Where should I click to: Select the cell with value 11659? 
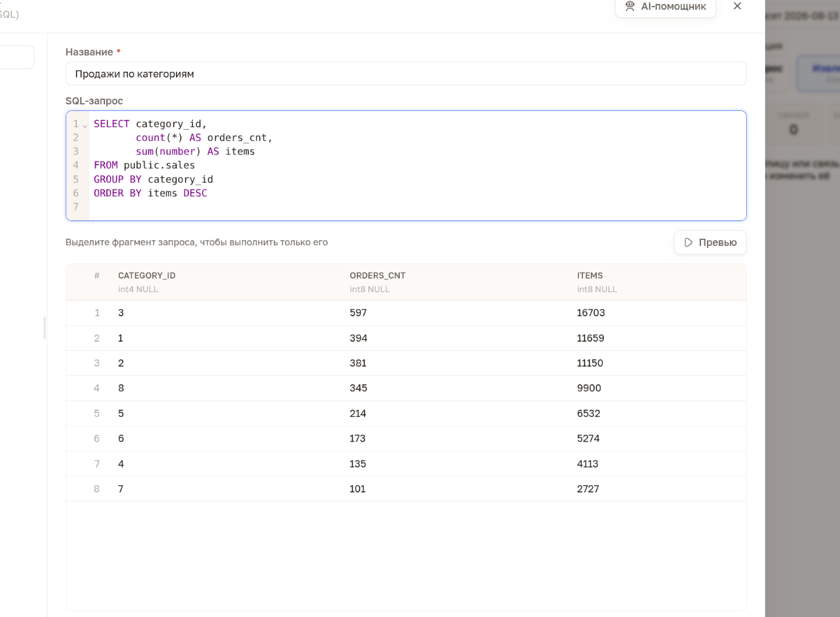point(590,339)
